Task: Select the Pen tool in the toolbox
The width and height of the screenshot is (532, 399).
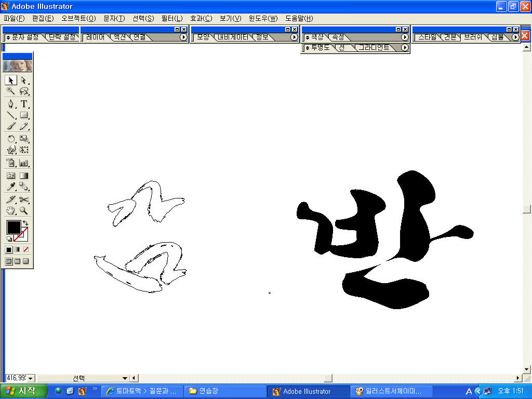Action: [11, 103]
